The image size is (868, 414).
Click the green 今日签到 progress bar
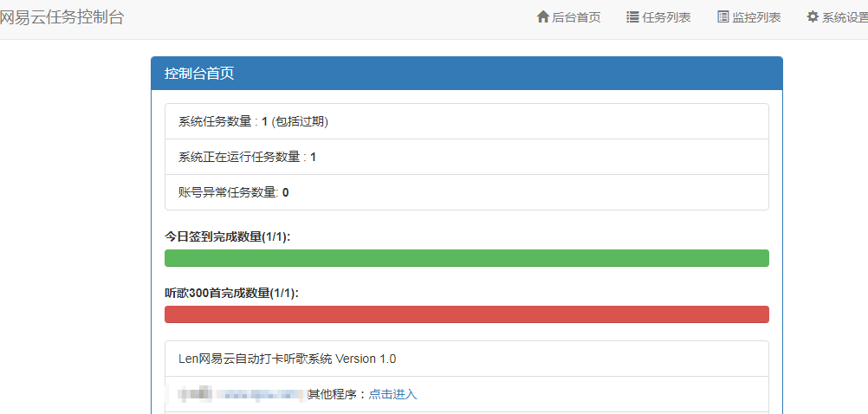click(466, 258)
